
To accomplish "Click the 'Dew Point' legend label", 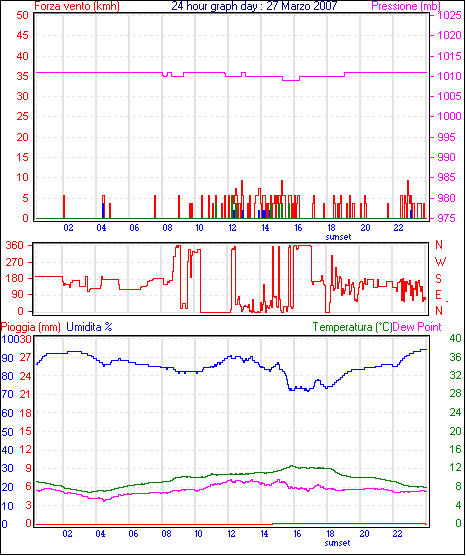I will point(417,327).
